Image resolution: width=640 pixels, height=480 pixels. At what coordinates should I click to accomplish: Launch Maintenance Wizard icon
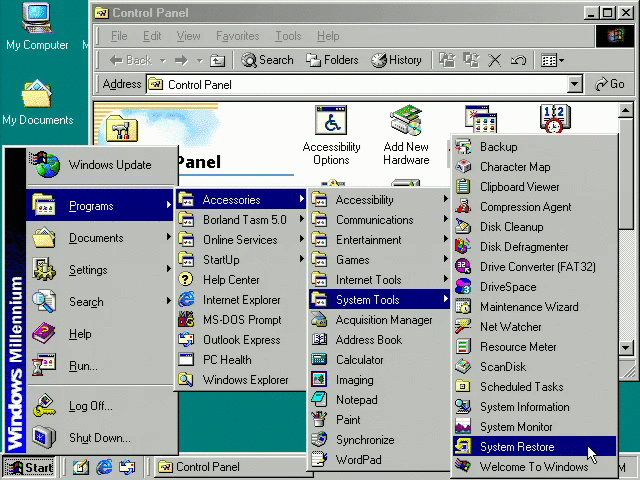[463, 307]
